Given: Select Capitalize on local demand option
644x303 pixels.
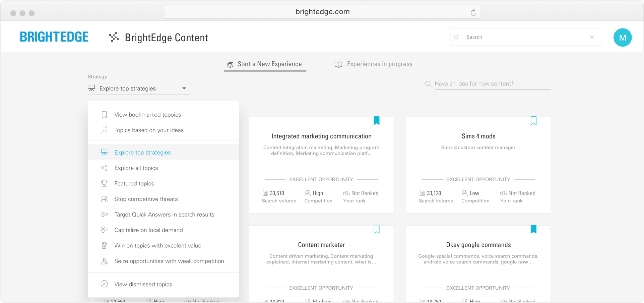Looking at the screenshot, I should point(148,230).
